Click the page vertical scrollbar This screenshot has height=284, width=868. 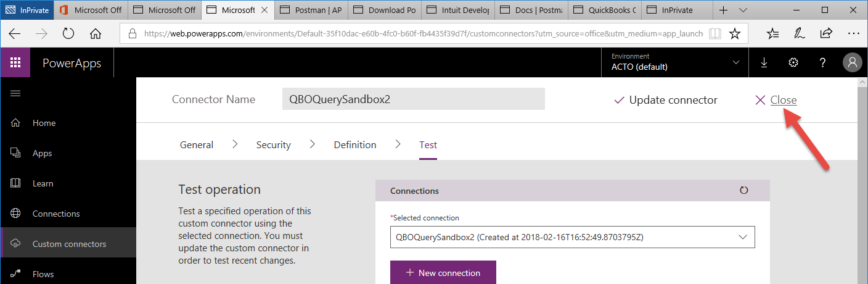(862, 180)
